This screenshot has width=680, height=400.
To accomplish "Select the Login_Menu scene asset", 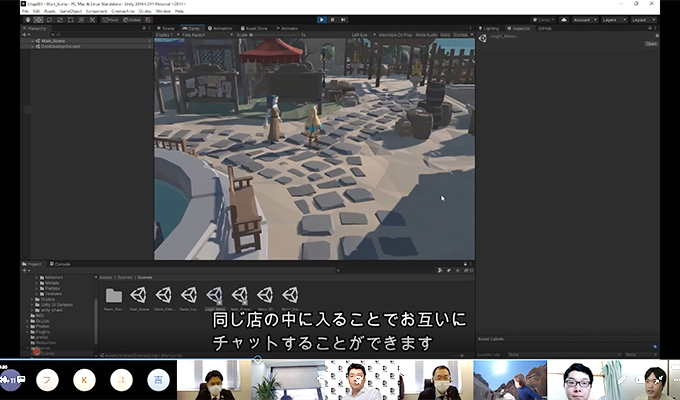I will [215, 298].
